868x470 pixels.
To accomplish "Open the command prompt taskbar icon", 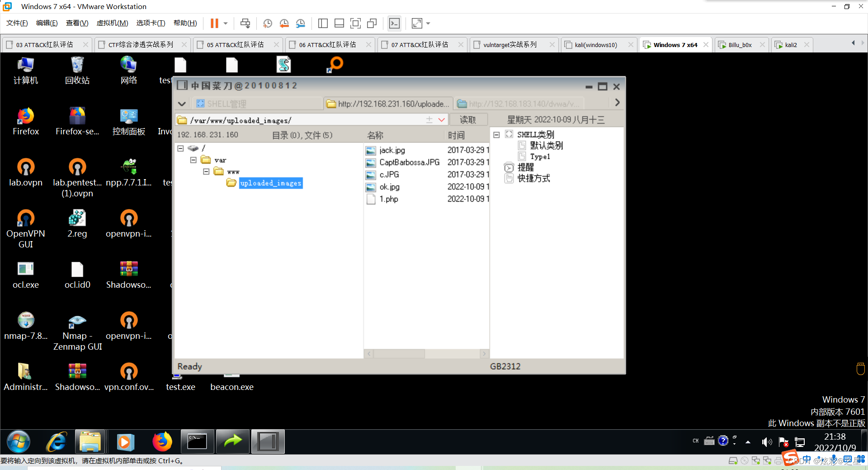I will (x=197, y=442).
